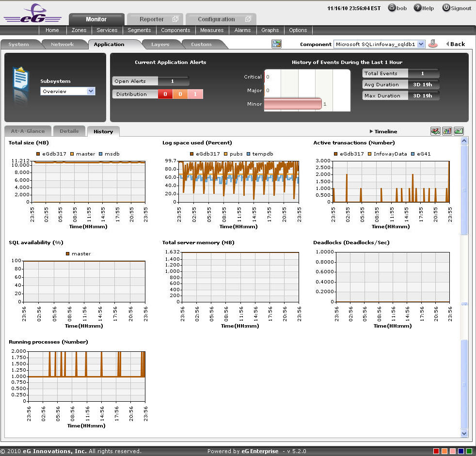Image resolution: width=476 pixels, height=456 pixels.
Task: Click the orange major distribution count
Action: pos(180,94)
